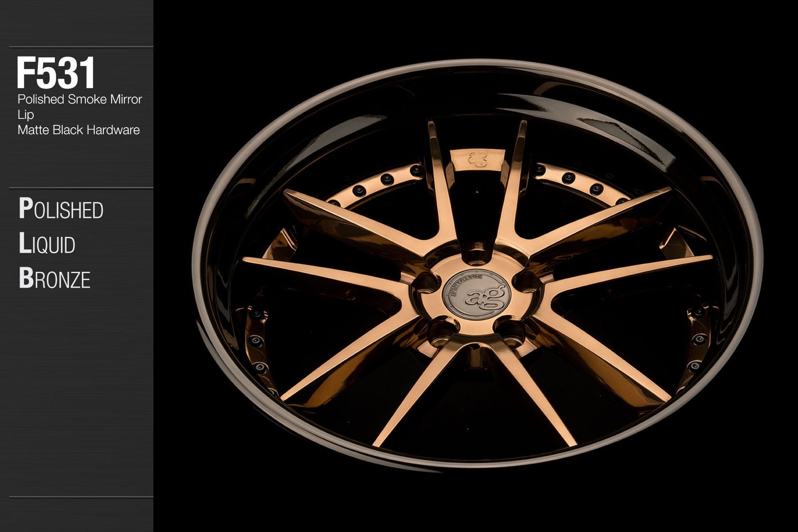Click the F531 model heading
The image size is (798, 532).
tap(56, 73)
